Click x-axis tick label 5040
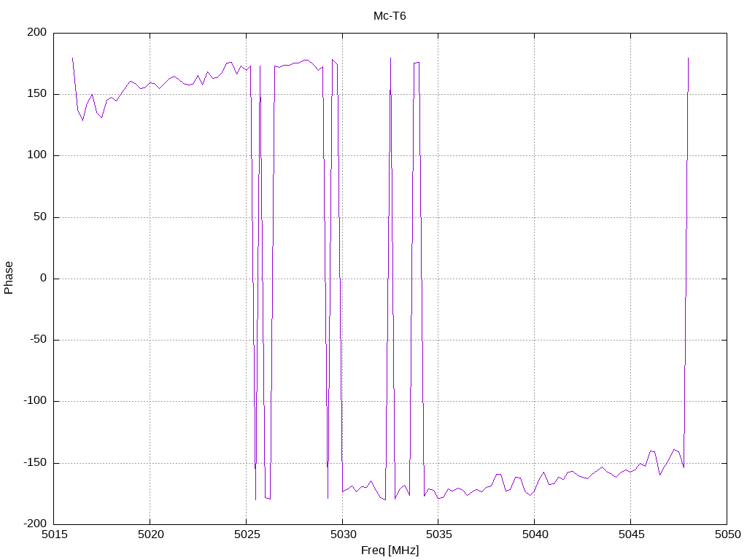Screen dimensions: 747x560 pos(535,534)
